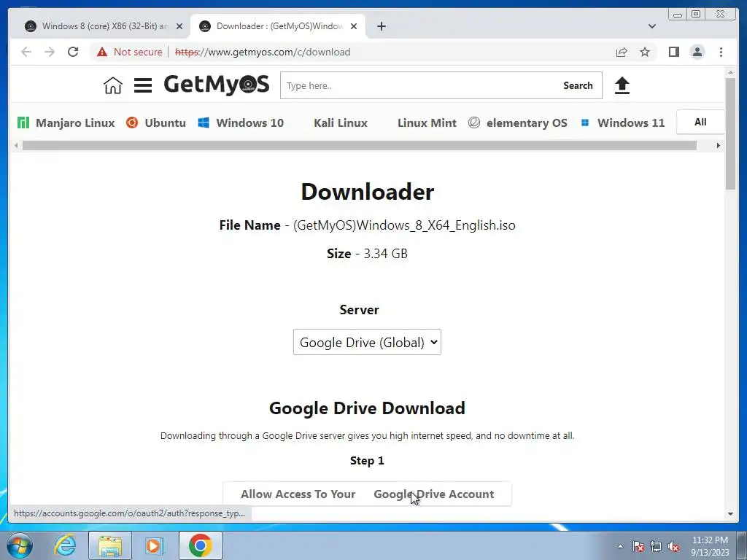747x560 pixels.
Task: Click the All categories button
Action: click(x=700, y=122)
